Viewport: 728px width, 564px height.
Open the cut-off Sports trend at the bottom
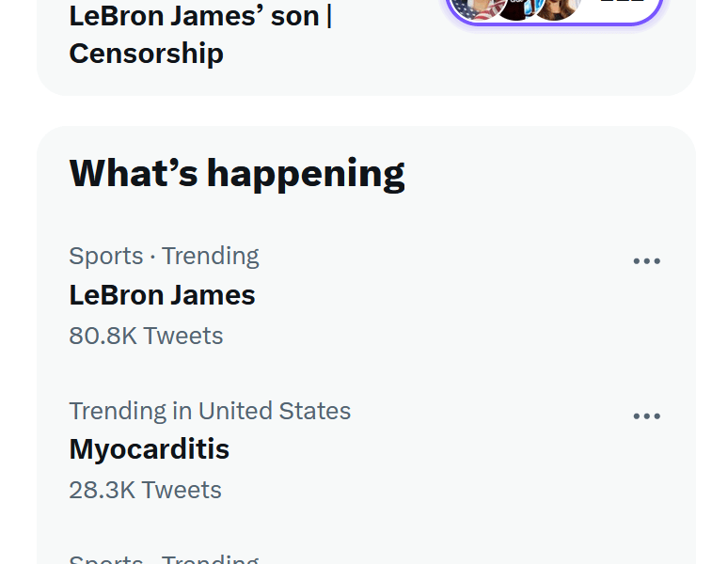(x=164, y=559)
